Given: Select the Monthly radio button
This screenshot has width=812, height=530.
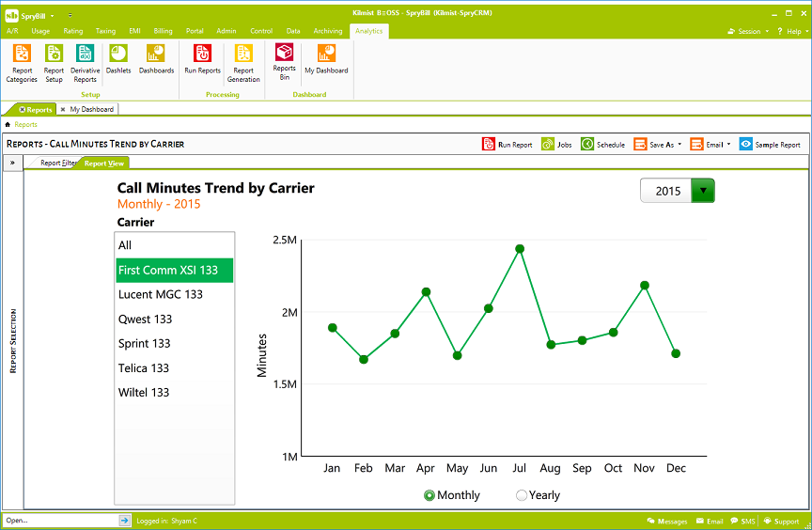Looking at the screenshot, I should click(429, 495).
